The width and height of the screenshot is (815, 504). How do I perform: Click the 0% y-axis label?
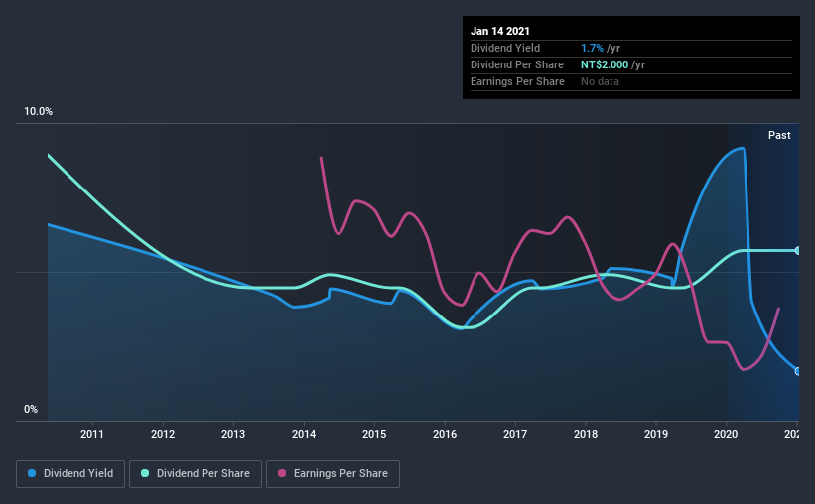[31, 410]
